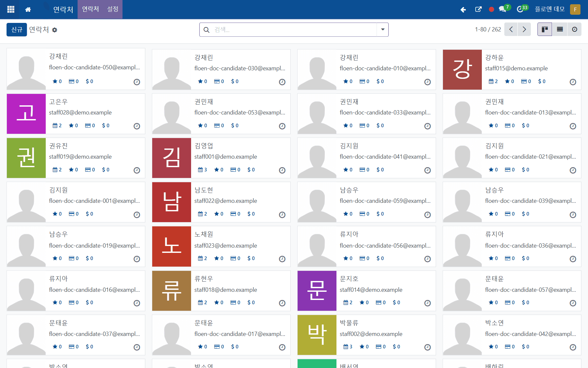
Task: Open 박소연 card with candidate-042 email
Action: [x=512, y=335]
